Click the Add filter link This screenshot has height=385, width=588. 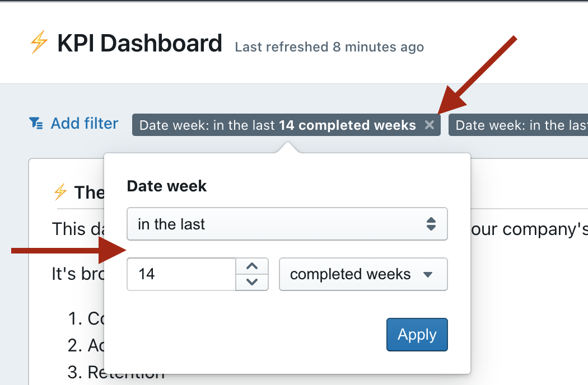84,124
